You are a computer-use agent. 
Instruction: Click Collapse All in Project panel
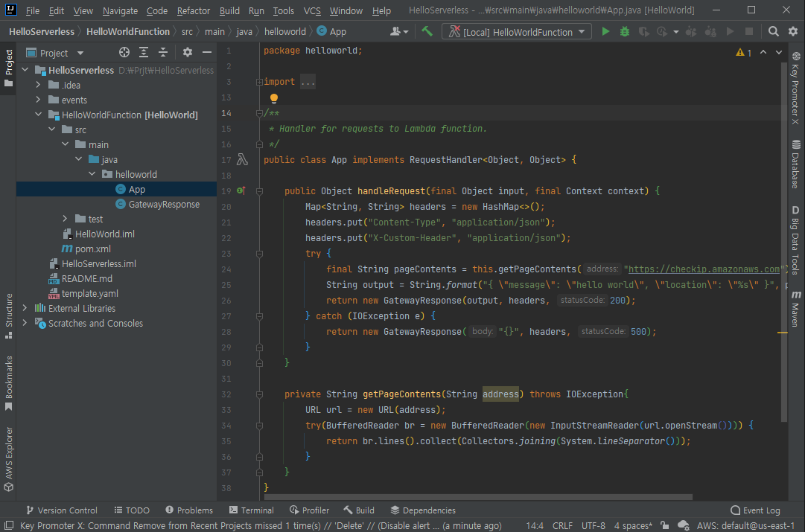[x=163, y=52]
